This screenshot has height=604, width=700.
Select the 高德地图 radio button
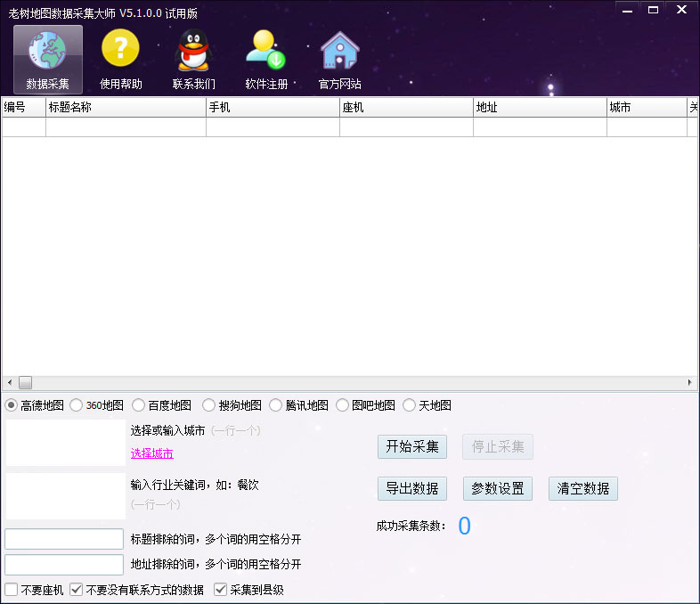[12, 405]
